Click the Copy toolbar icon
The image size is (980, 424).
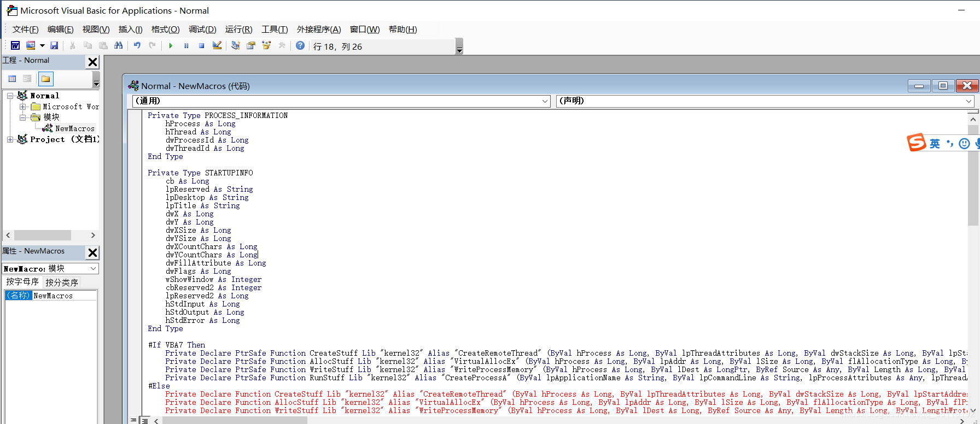(87, 46)
